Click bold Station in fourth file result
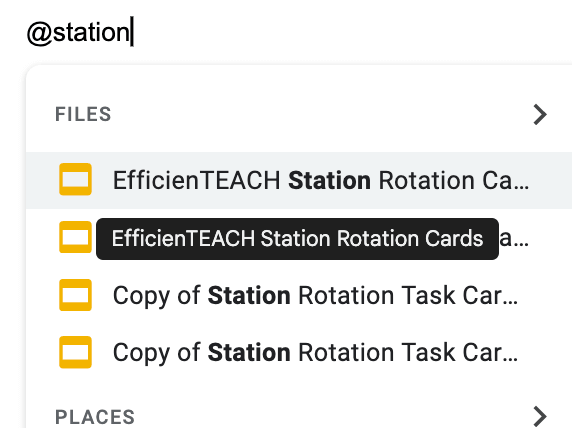 249,352
